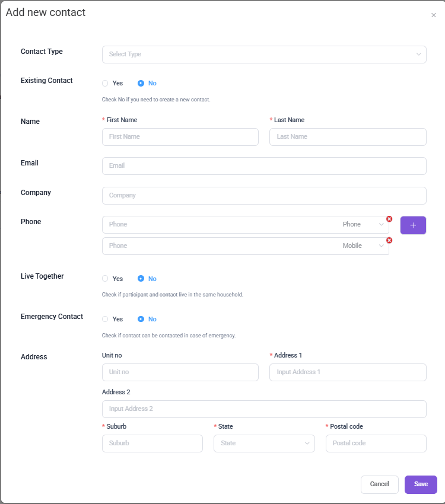Focus the First Name input field
The width and height of the screenshot is (445, 504).
click(x=180, y=137)
